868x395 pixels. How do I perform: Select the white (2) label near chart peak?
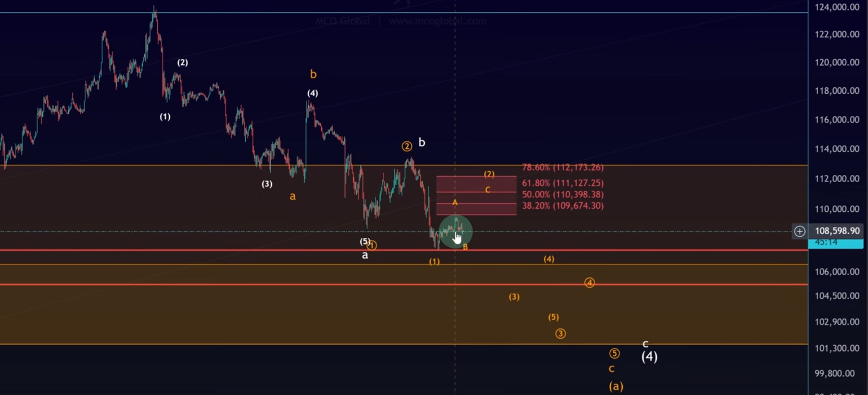[x=182, y=62]
